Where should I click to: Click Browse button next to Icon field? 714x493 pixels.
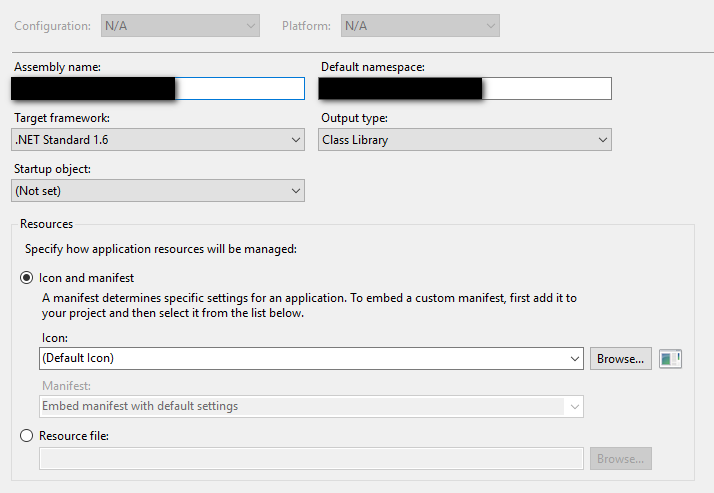(x=621, y=359)
